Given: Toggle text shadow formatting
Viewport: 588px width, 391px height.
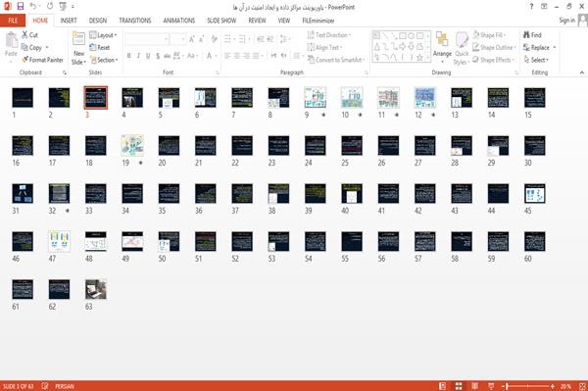Looking at the screenshot, I should tap(158, 56).
